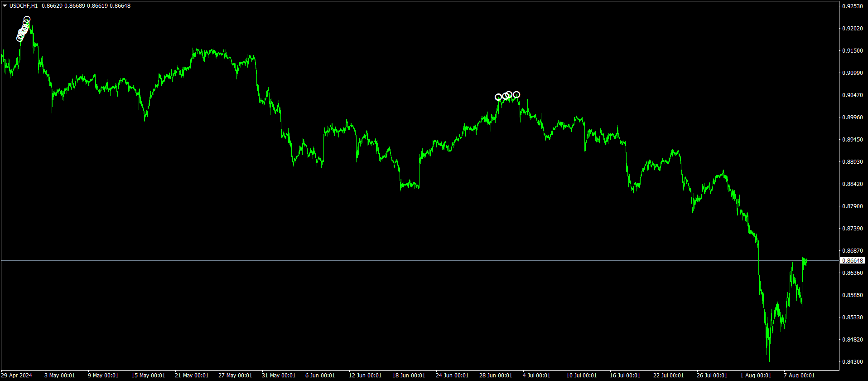Click the 4 Jul 00:01 time label

[536, 376]
